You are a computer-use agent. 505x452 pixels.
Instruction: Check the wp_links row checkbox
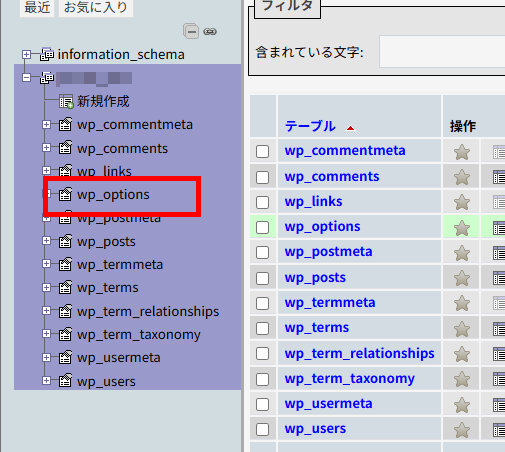click(262, 202)
